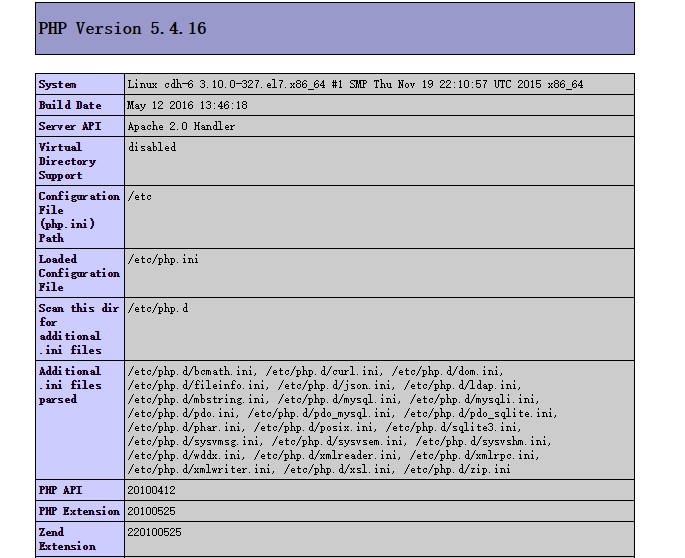Click /etc/php.d/sysvmsg.ini entry
The image size is (685, 558).
[194, 441]
